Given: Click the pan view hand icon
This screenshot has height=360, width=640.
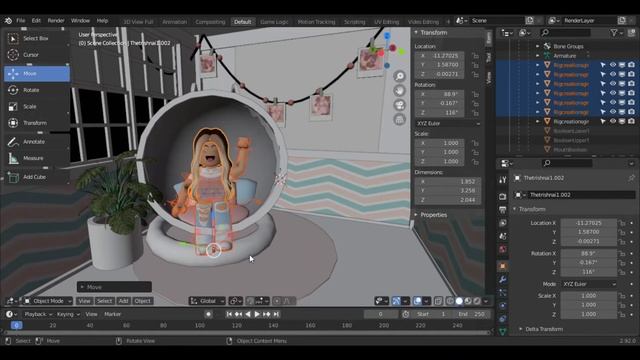Looking at the screenshot, I should click(x=400, y=91).
